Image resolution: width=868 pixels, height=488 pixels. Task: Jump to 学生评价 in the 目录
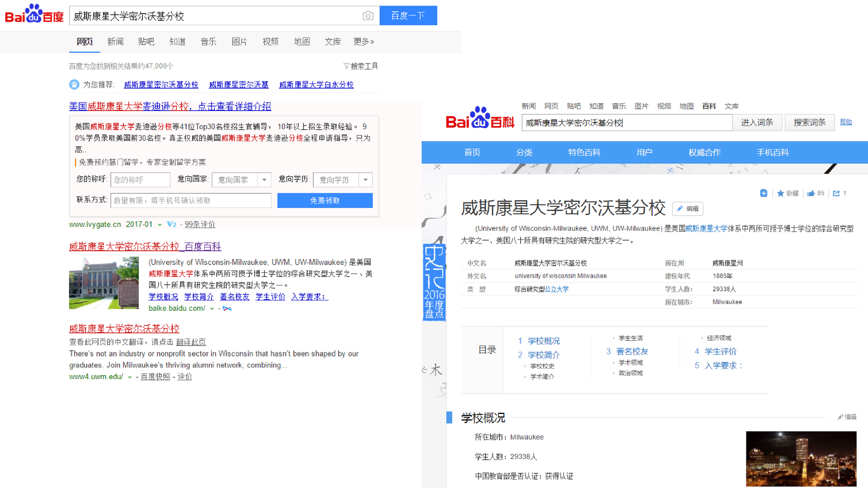[x=721, y=352]
